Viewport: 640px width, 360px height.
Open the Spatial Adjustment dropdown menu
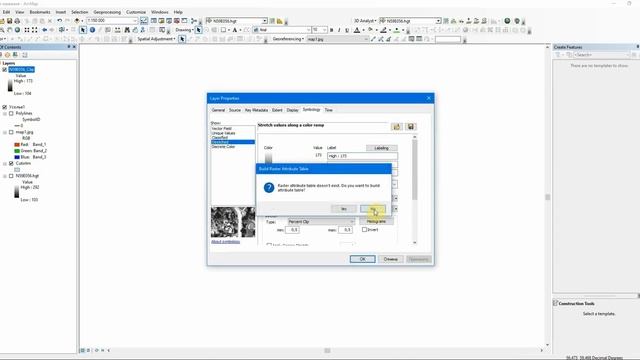pos(156,39)
